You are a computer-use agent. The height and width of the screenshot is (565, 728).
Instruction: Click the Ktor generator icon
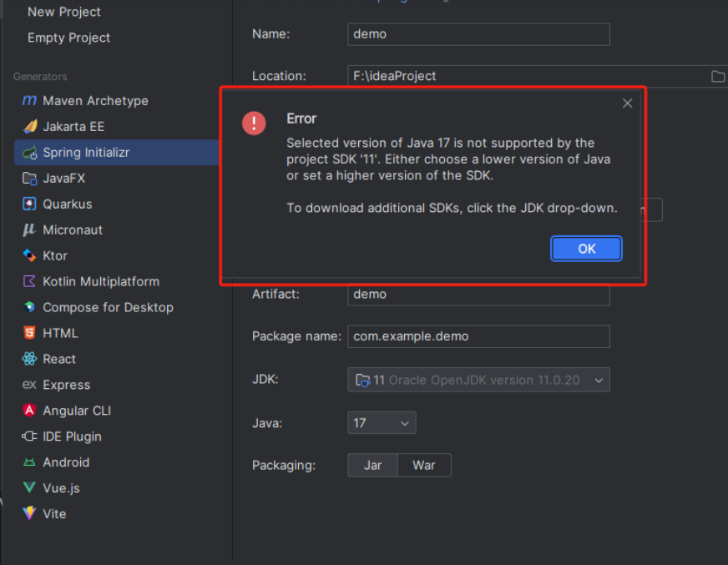29,255
